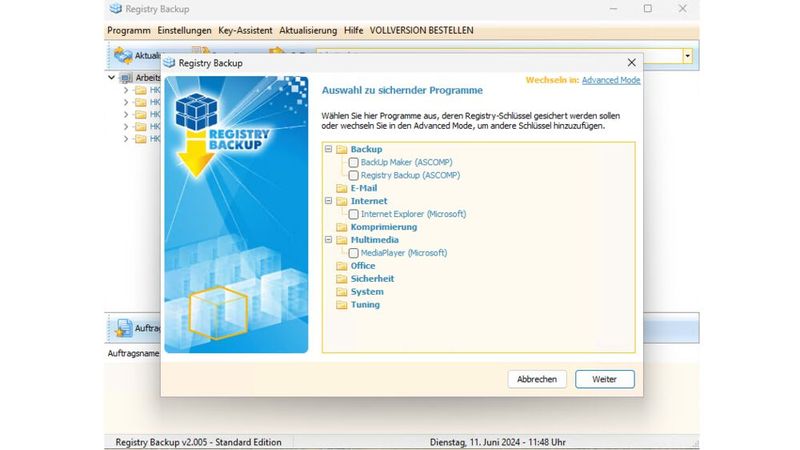Click the Registry Backup banner image
Image resolution: width=800 pixels, height=450 pixels.
click(236, 215)
